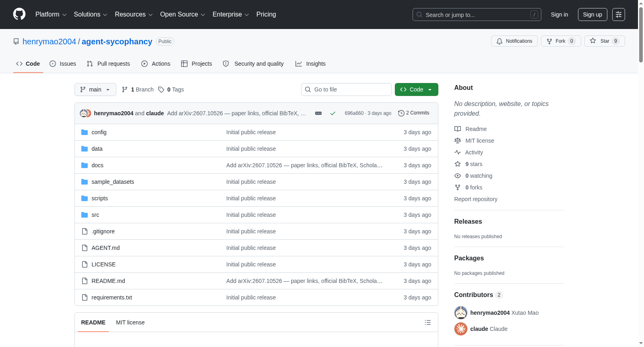Open the Releases heading link
The image size is (644, 347).
[x=468, y=222]
